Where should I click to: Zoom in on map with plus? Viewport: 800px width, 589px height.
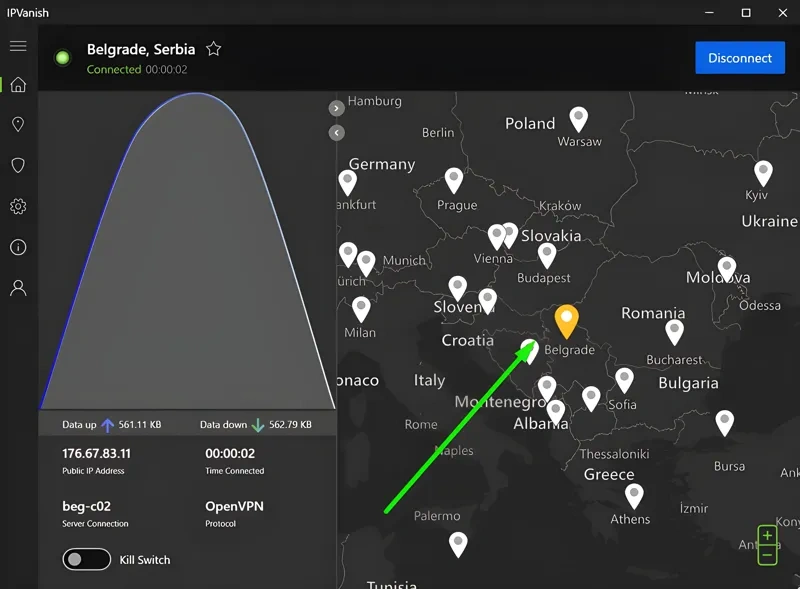pos(767,535)
